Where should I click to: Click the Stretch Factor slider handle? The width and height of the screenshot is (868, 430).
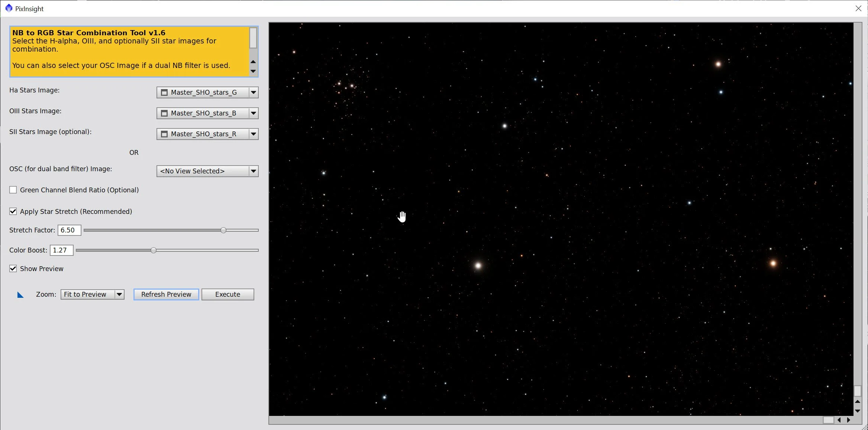pos(223,230)
